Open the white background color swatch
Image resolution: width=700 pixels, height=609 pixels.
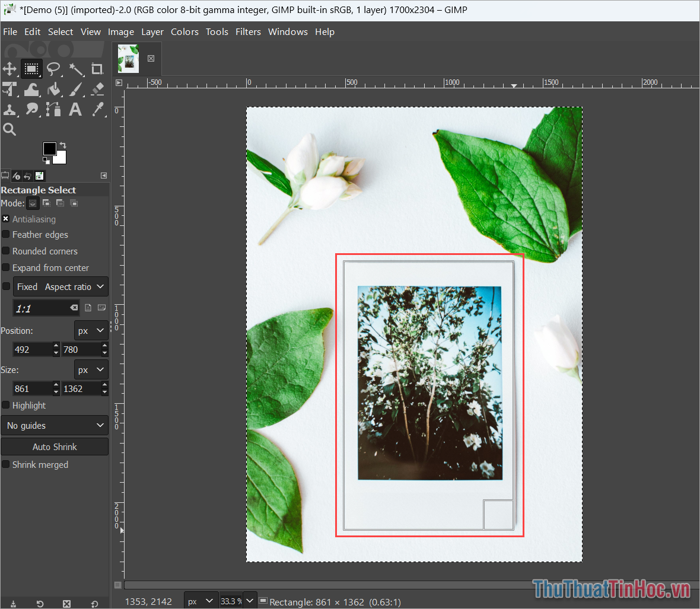(x=61, y=158)
